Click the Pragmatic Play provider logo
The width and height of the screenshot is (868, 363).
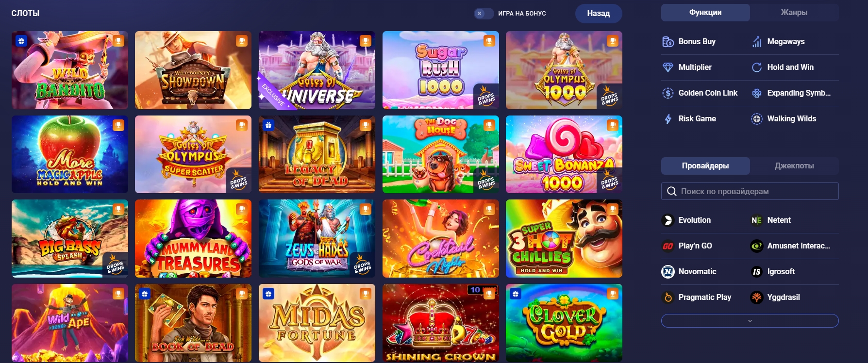click(668, 297)
